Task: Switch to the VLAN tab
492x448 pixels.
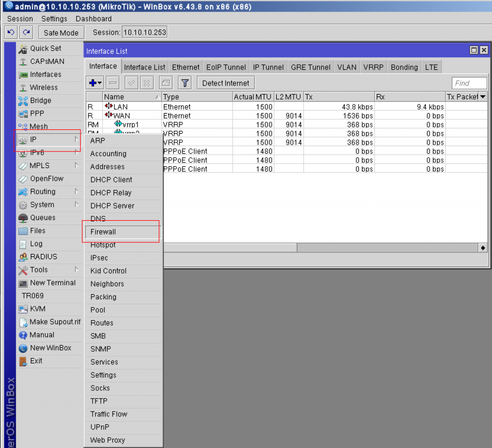Action: tap(347, 67)
